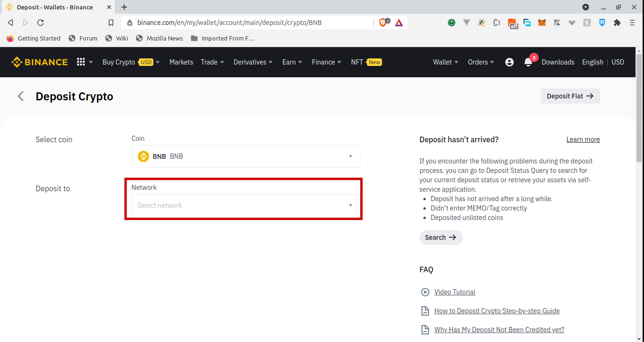Screen dimensions: 644x342
Task: Go back using the Deposit Crypto arrow
Action: pos(21,97)
